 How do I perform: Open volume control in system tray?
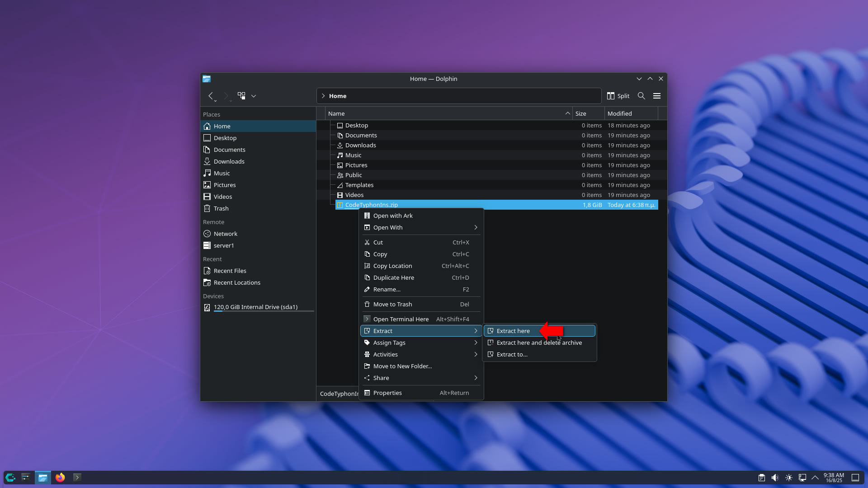coord(775,478)
